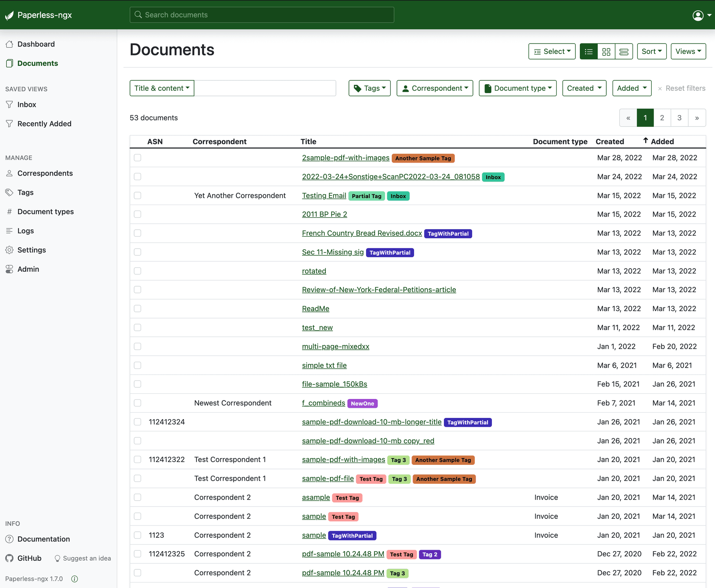Click the version info icon

pos(74,579)
